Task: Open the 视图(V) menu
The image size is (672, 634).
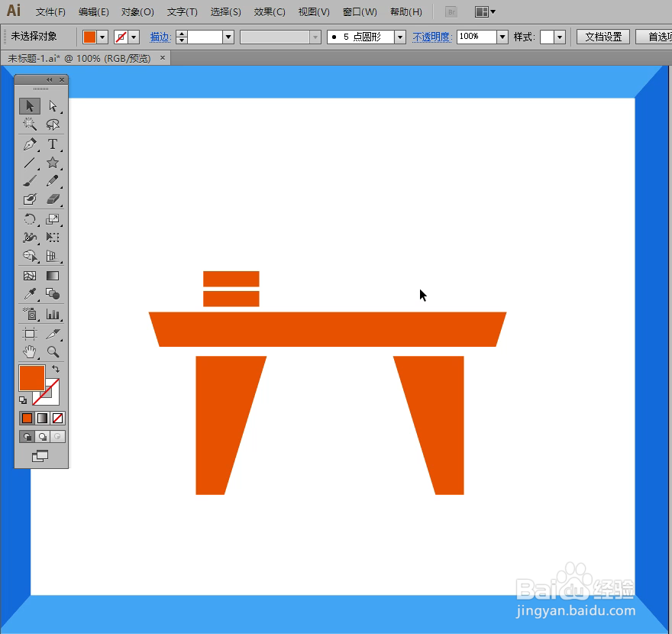Action: tap(314, 12)
